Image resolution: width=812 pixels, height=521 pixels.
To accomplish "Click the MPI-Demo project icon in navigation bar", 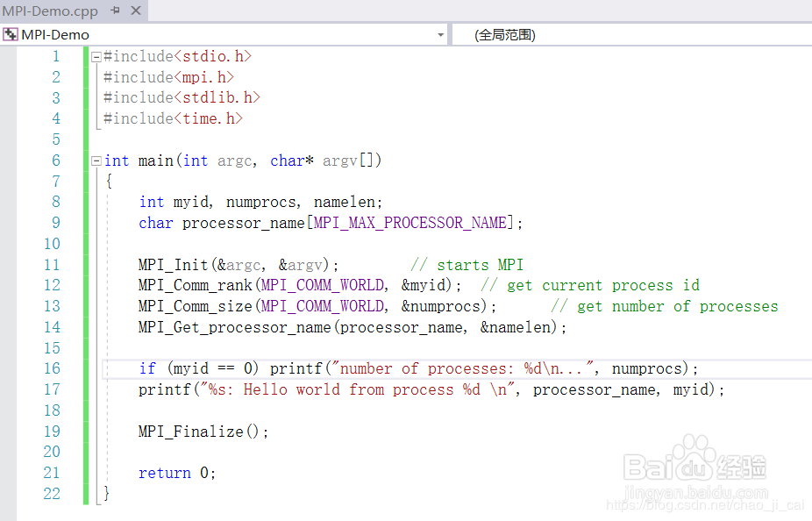I will [11, 35].
